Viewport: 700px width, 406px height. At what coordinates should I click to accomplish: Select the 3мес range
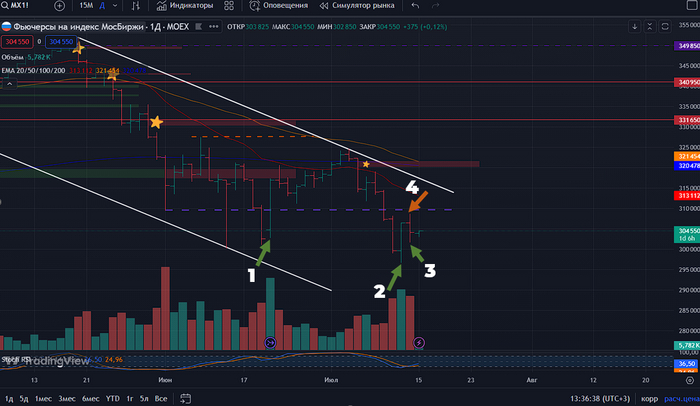[x=67, y=398]
